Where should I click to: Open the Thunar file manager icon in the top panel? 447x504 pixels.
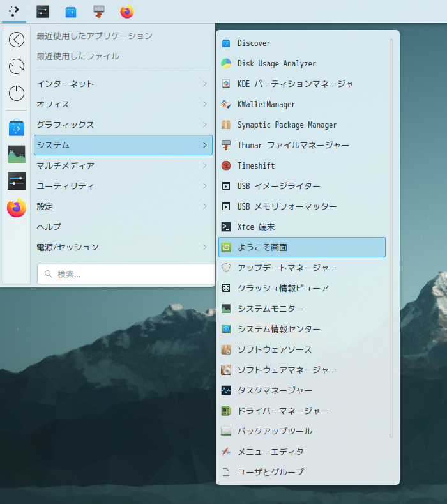[98, 11]
